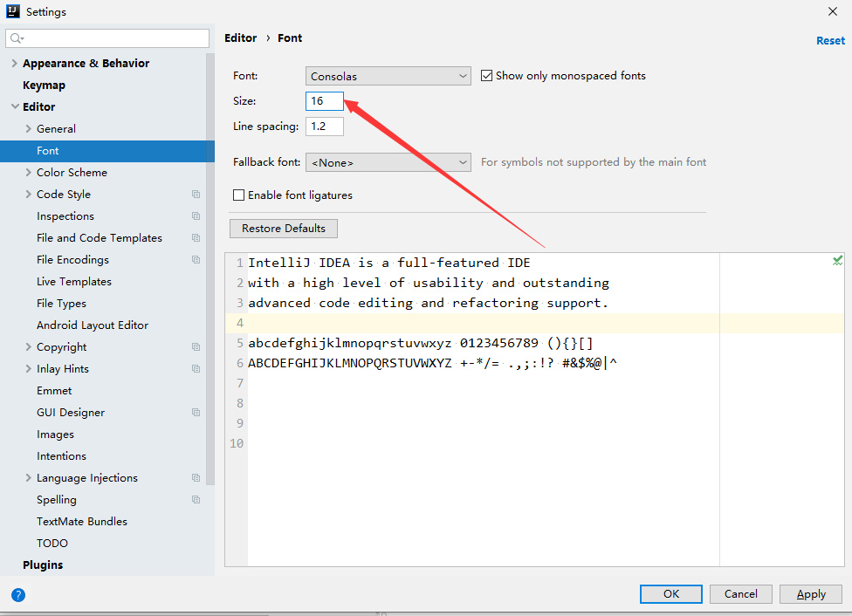852x616 pixels.
Task: Go to Live Templates settings
Action: 74,281
